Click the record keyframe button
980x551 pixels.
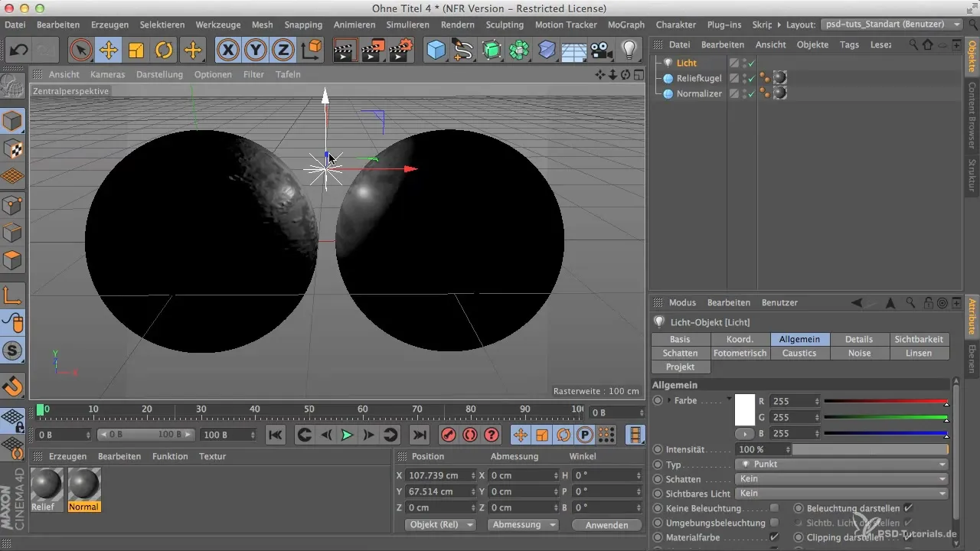point(448,435)
